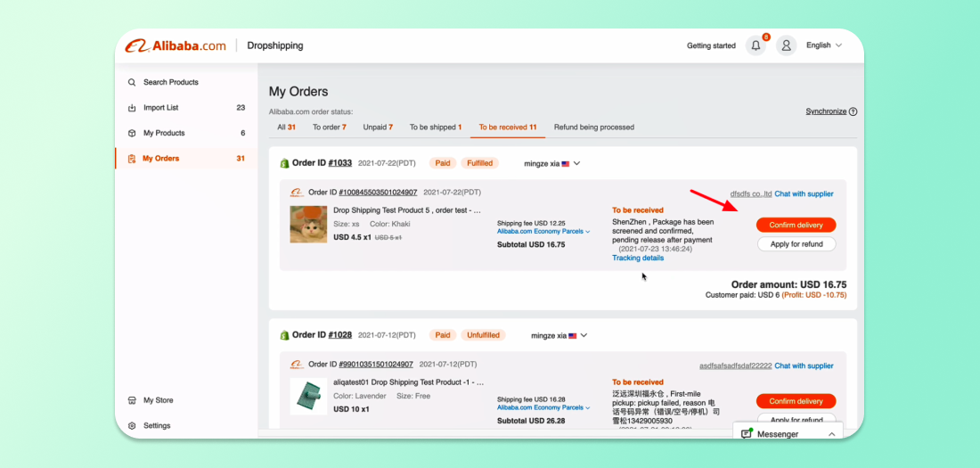The height and width of the screenshot is (468, 980).
Task: Click Drop Shipping Test Product 5 title
Action: 407,211
